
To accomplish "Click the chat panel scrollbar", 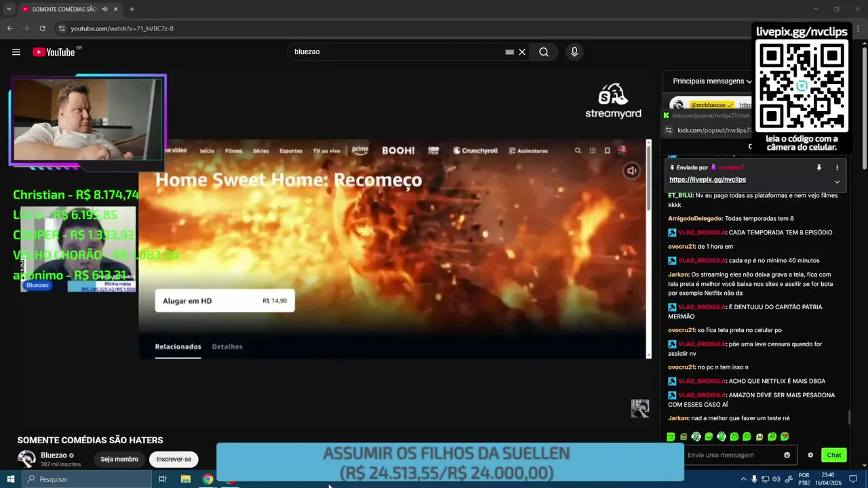I will [x=850, y=417].
